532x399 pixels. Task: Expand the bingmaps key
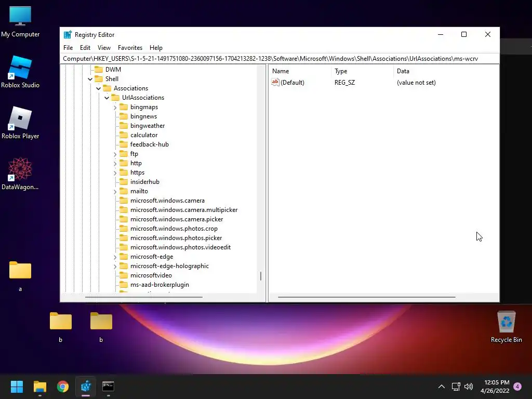tap(115, 107)
